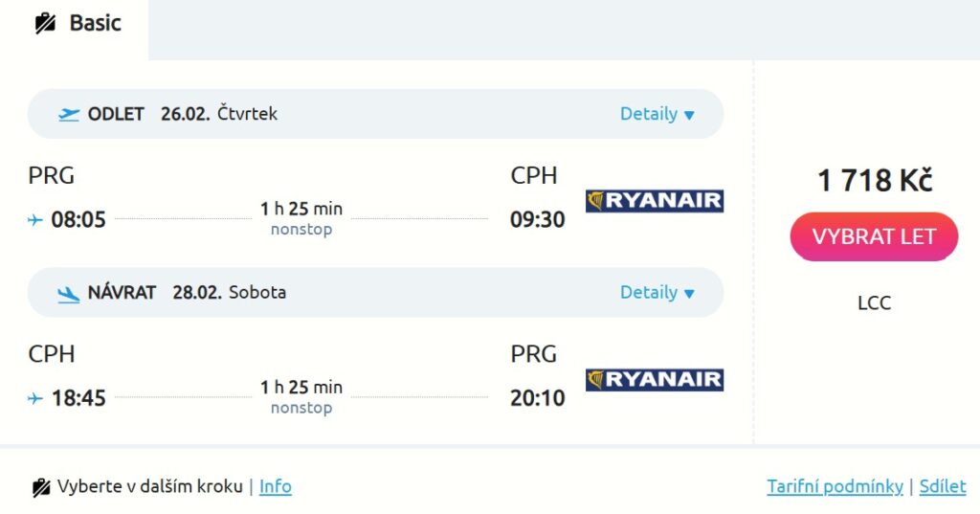Expand Detaily for the departure flight
Viewport: 980px width, 514px height.
tap(657, 114)
